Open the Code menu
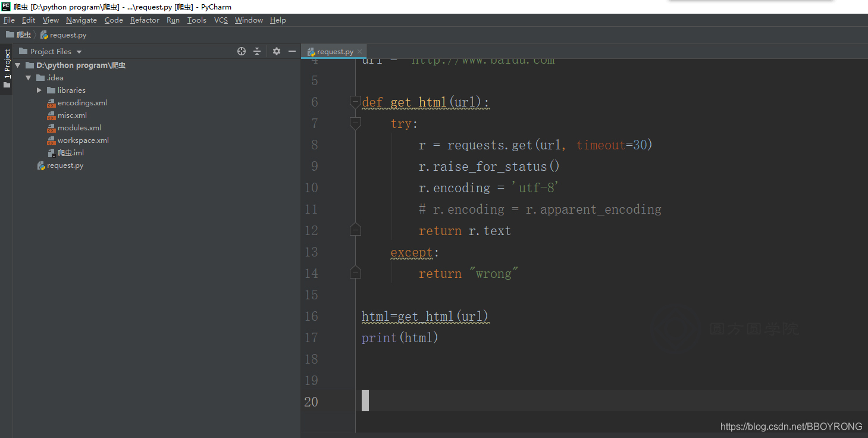Image resolution: width=868 pixels, height=438 pixels. coord(114,20)
